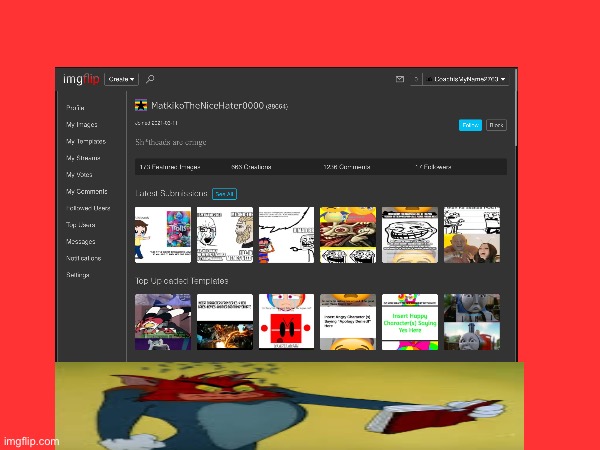Open My Votes in the sidebar

point(79,174)
